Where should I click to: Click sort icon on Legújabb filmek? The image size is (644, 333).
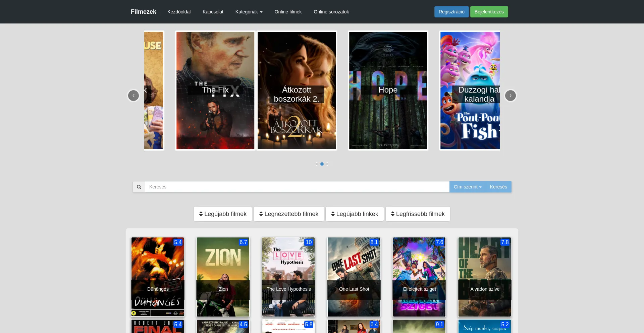pyautogui.click(x=201, y=214)
